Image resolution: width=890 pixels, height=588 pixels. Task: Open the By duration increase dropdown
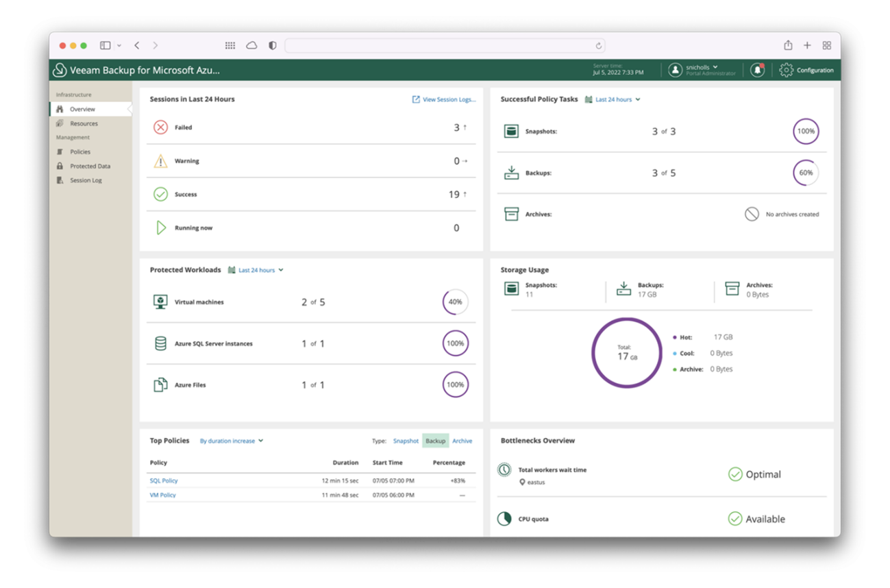coord(232,441)
